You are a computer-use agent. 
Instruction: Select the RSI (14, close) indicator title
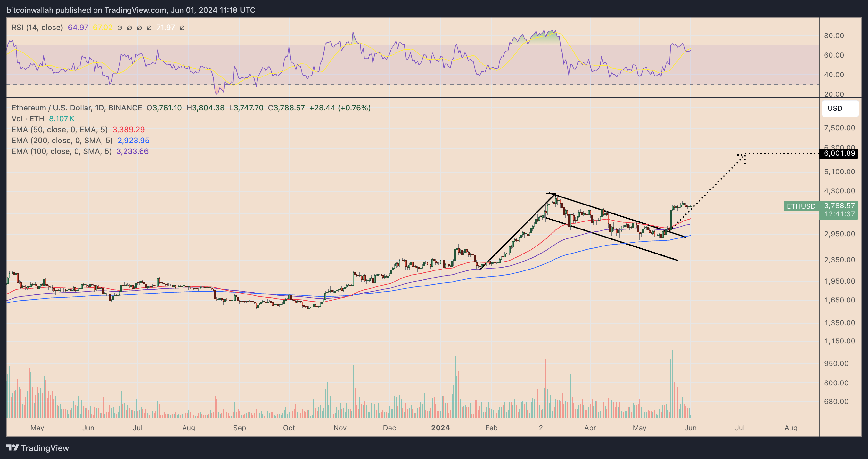pyautogui.click(x=37, y=28)
